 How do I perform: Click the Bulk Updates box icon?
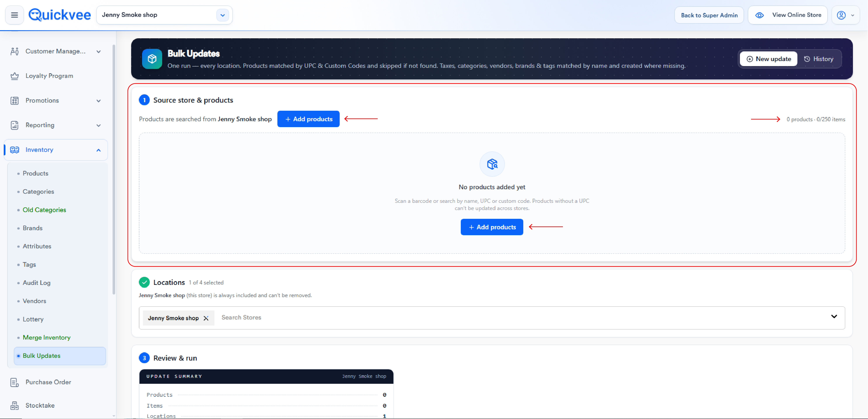click(x=152, y=59)
